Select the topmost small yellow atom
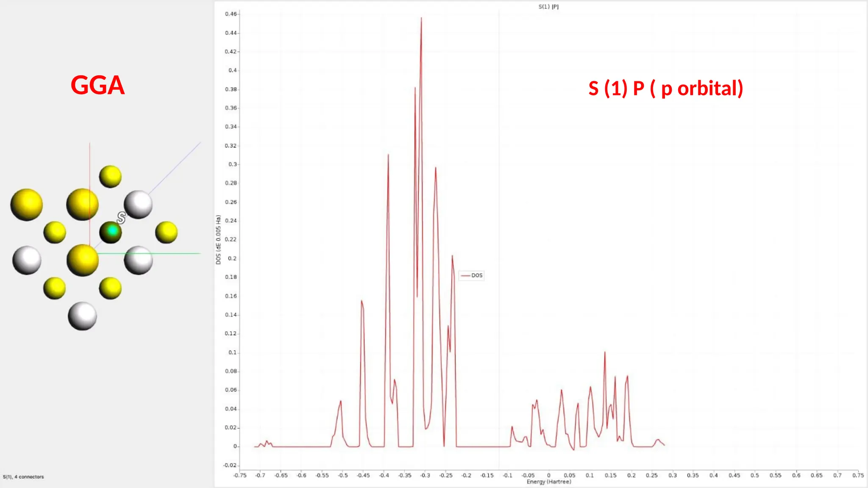 pos(110,177)
